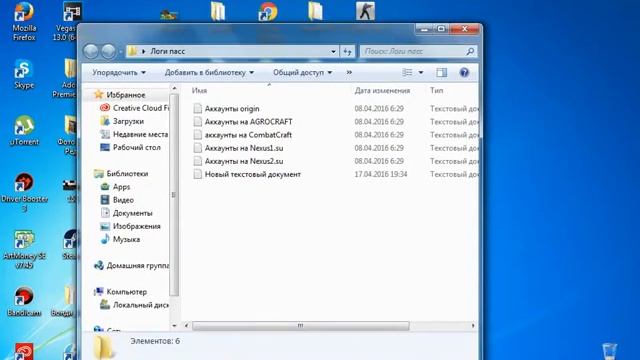
Task: Show more toolbar commands chevron
Action: coord(349,72)
